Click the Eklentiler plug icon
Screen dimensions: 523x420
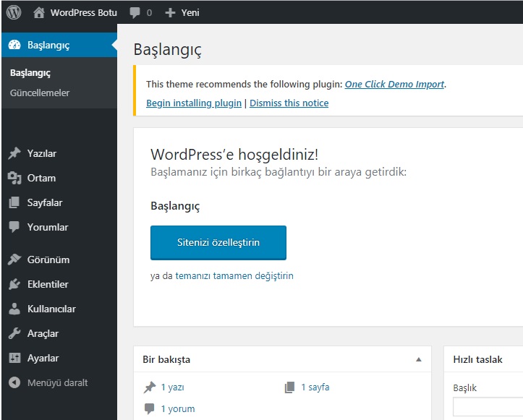click(x=14, y=284)
